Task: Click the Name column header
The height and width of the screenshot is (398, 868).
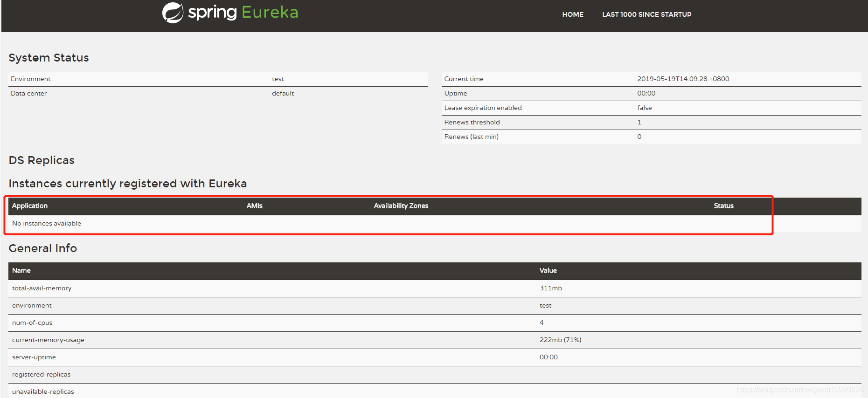Action: click(21, 270)
